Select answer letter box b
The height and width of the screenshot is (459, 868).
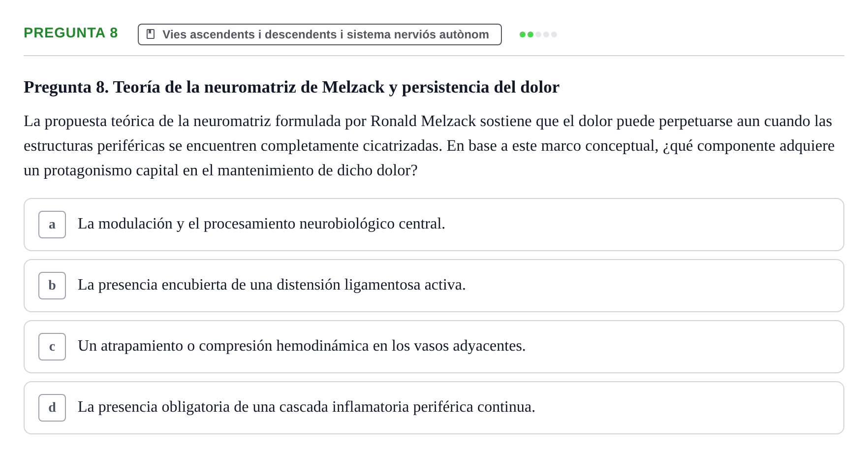click(52, 286)
